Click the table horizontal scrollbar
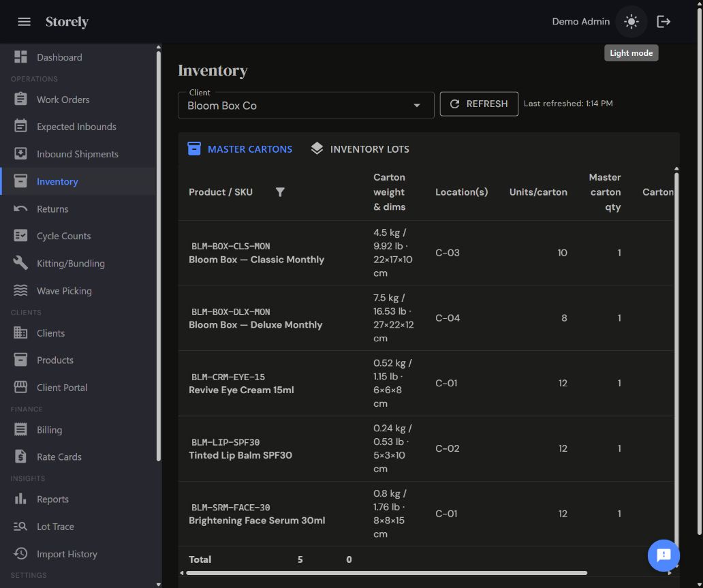Viewport: 703px width, 588px height. (386, 573)
